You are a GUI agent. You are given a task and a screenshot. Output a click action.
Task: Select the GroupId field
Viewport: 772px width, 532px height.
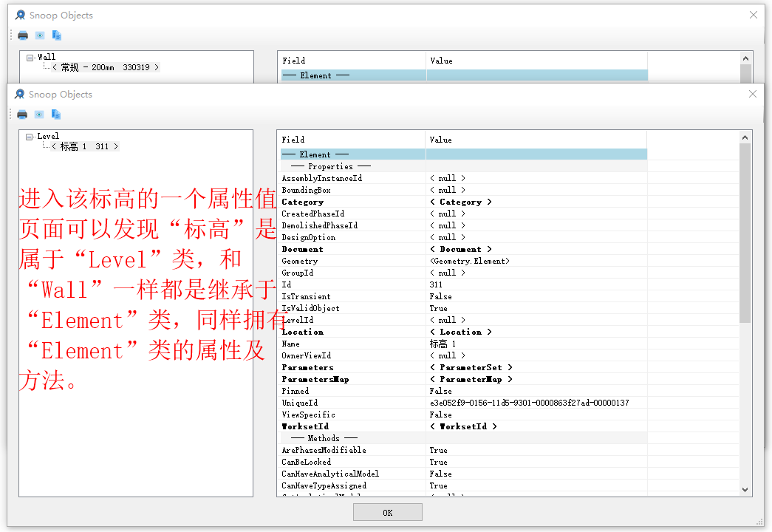(298, 273)
